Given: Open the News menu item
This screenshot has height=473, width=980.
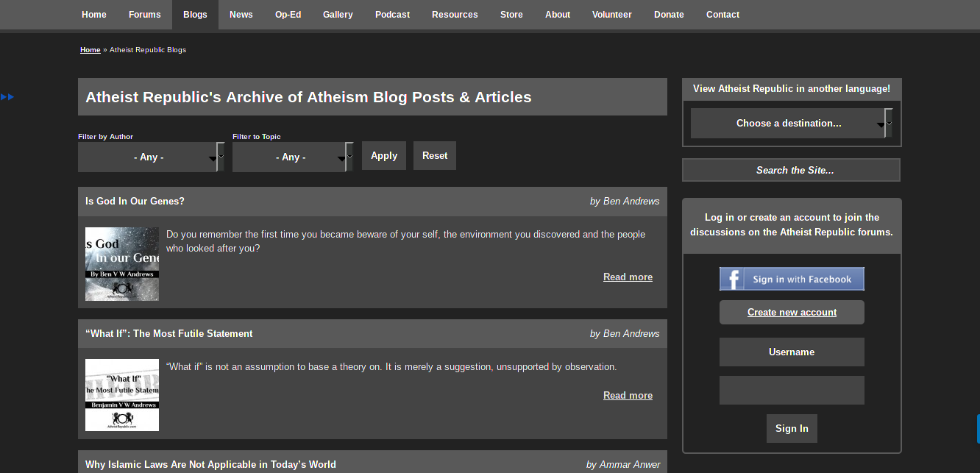Looking at the screenshot, I should pyautogui.click(x=241, y=15).
